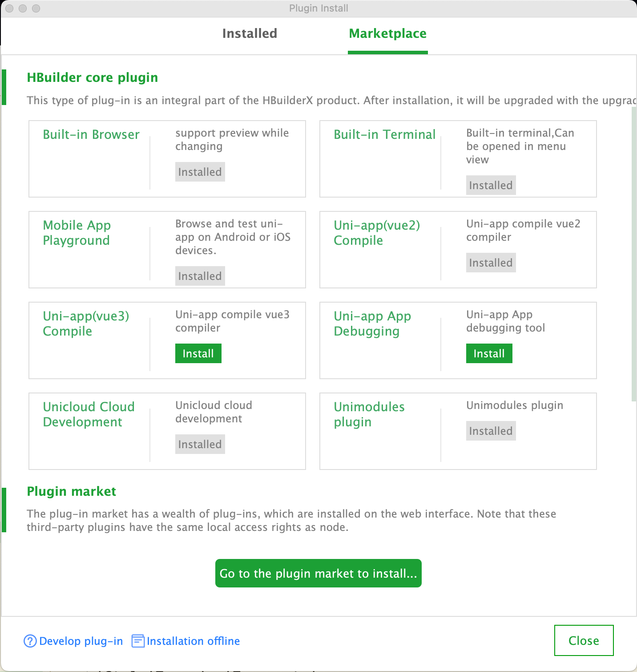
Task: Click Installed badge under Unimodules plugin
Action: tap(491, 431)
